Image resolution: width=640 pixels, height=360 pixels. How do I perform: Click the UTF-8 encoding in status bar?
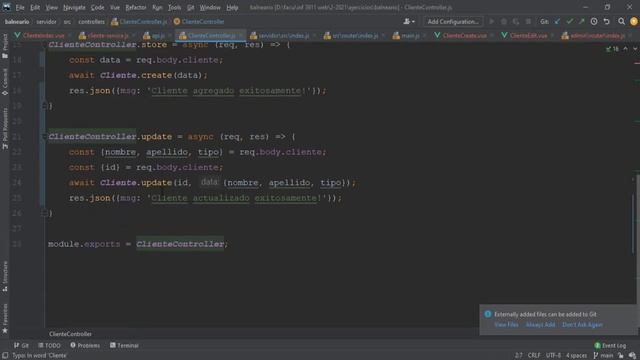coord(553,356)
